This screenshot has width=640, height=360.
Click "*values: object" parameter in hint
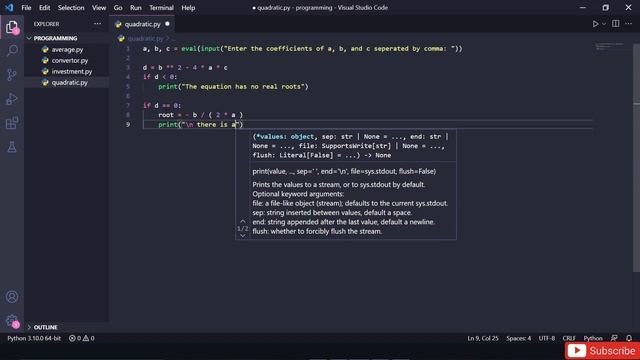[285, 137]
